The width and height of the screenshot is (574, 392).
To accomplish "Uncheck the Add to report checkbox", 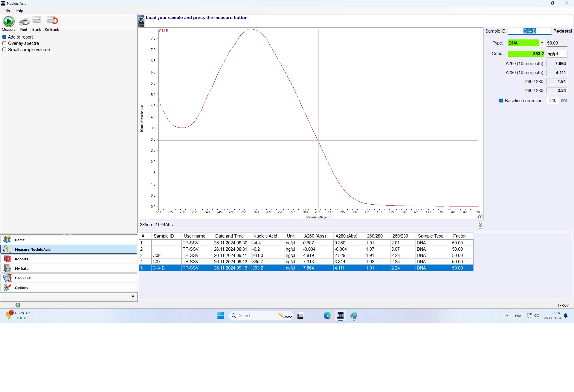I will pyautogui.click(x=4, y=37).
